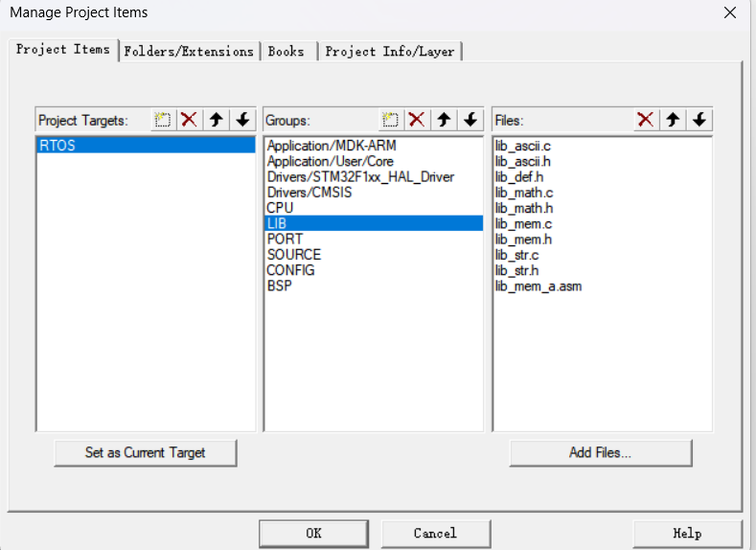The height and width of the screenshot is (550, 756).
Task: Create a new project target
Action: pyautogui.click(x=163, y=120)
